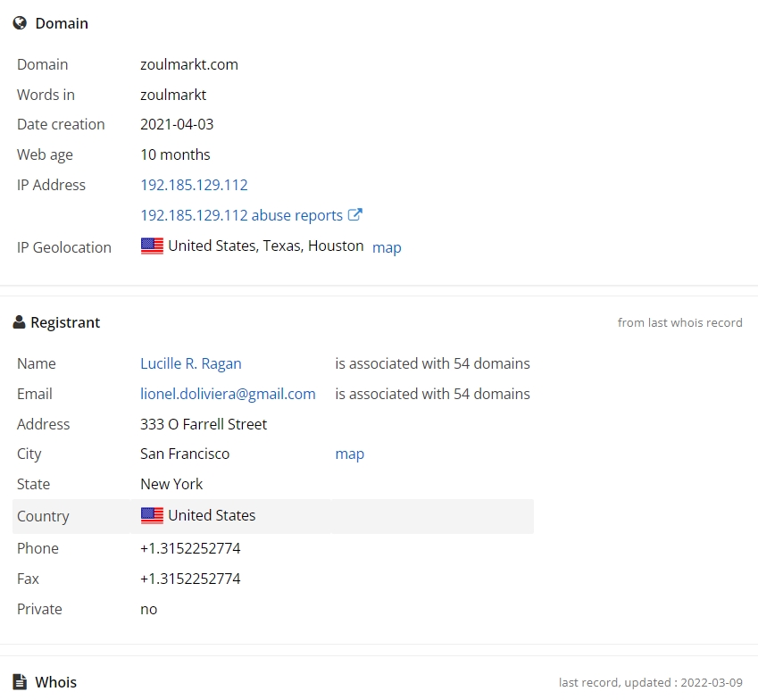The width and height of the screenshot is (758, 700).
Task: Select the City value San Francisco
Action: pos(185,454)
